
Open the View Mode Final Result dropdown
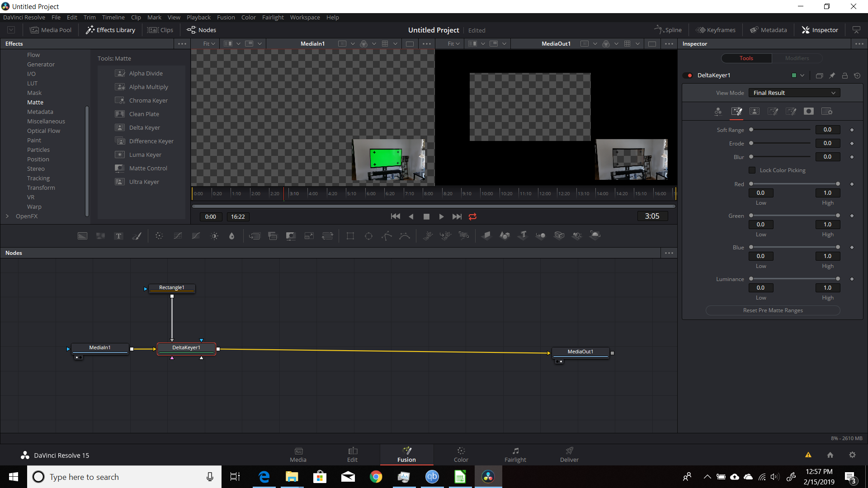tap(794, 93)
